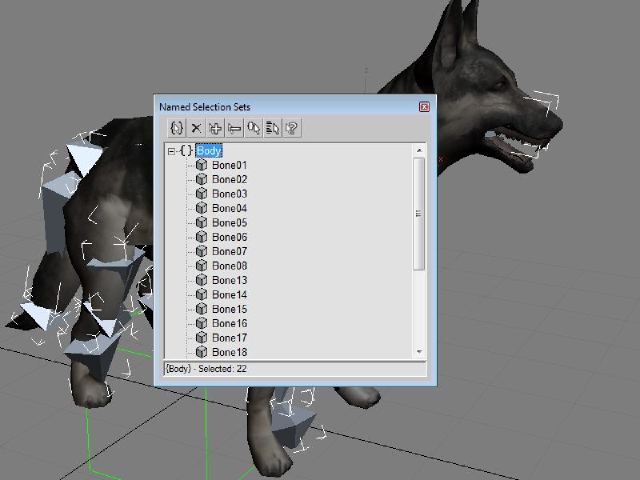Click the Add Selected Objects plus icon
Viewport: 640px width, 480px height.
(216, 128)
